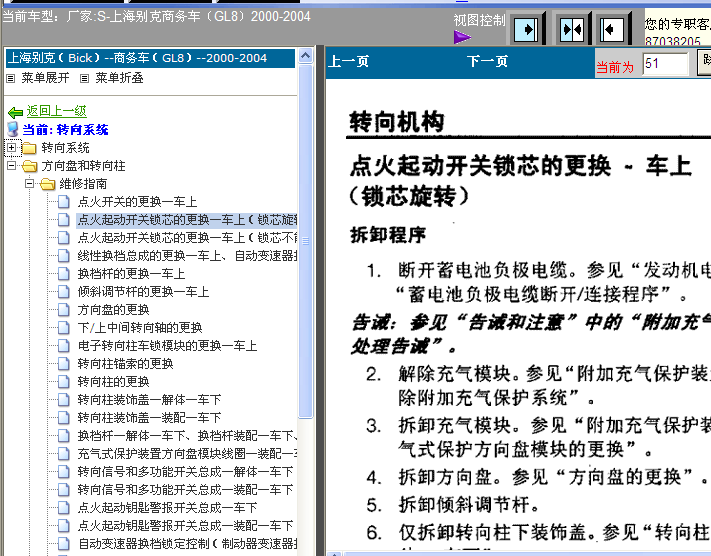Image resolution: width=711 pixels, height=556 pixels.
Task: Expand the 转向系统 folder node
Action: coord(11,147)
